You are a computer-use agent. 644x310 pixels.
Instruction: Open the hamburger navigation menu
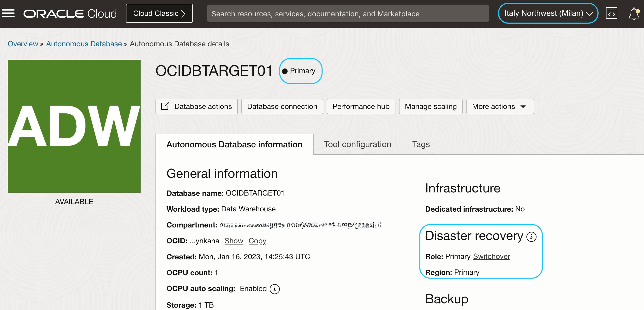(8, 13)
